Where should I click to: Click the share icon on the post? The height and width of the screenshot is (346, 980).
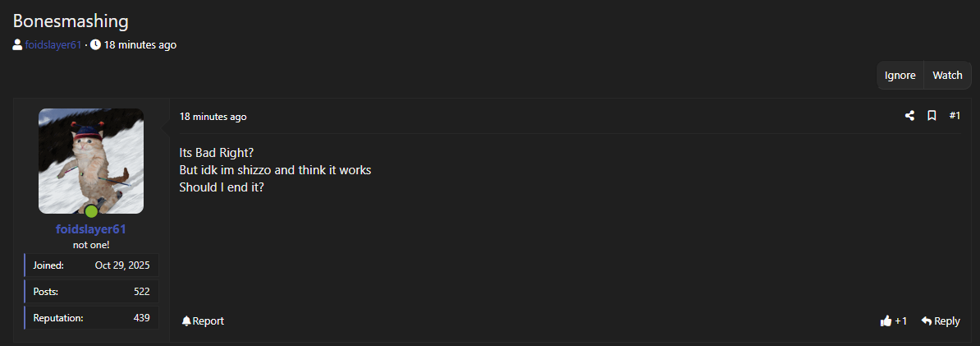click(909, 116)
